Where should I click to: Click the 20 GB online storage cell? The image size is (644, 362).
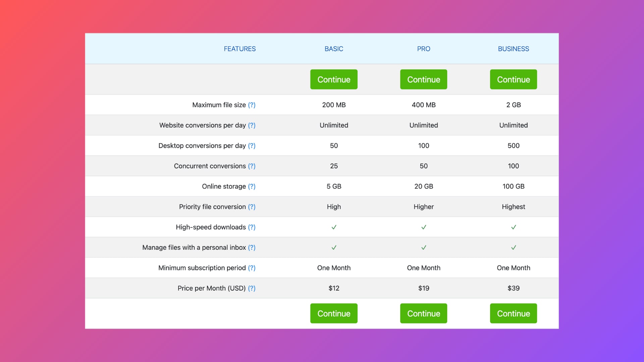click(424, 186)
